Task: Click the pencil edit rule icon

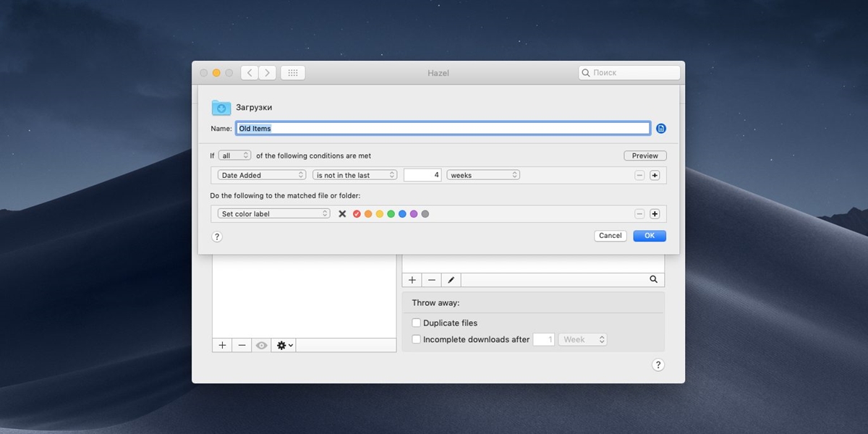Action: point(451,280)
